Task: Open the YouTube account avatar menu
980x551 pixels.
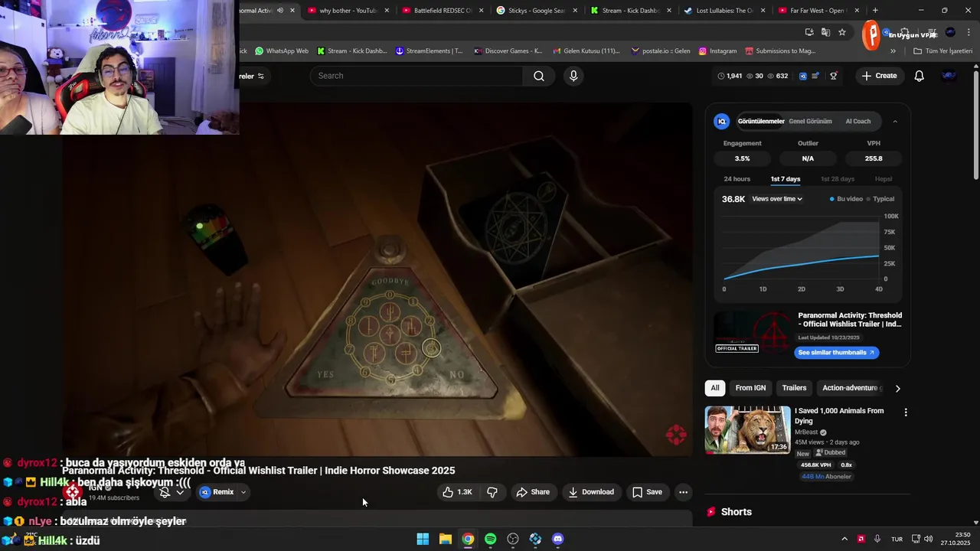Action: pyautogui.click(x=949, y=76)
